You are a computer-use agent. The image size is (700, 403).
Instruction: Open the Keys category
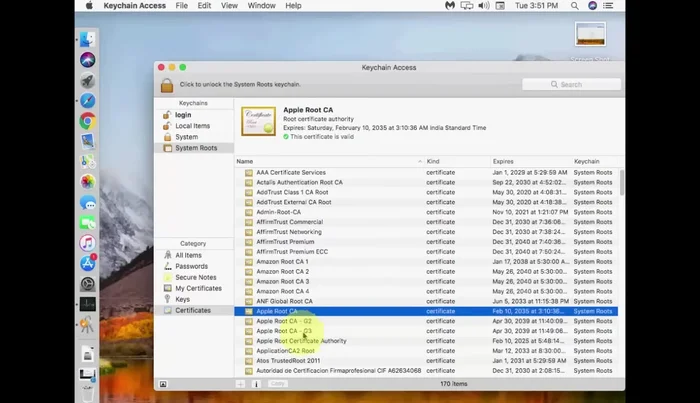182,299
